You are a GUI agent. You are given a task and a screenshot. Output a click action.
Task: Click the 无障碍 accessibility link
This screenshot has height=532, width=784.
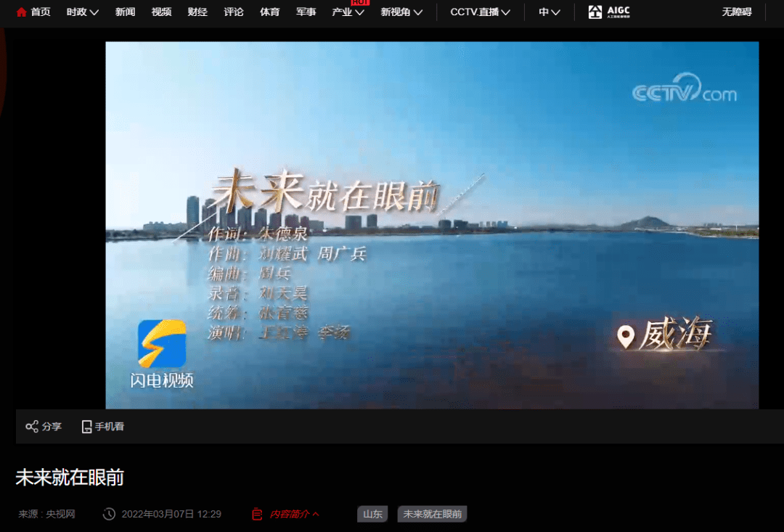(x=736, y=12)
